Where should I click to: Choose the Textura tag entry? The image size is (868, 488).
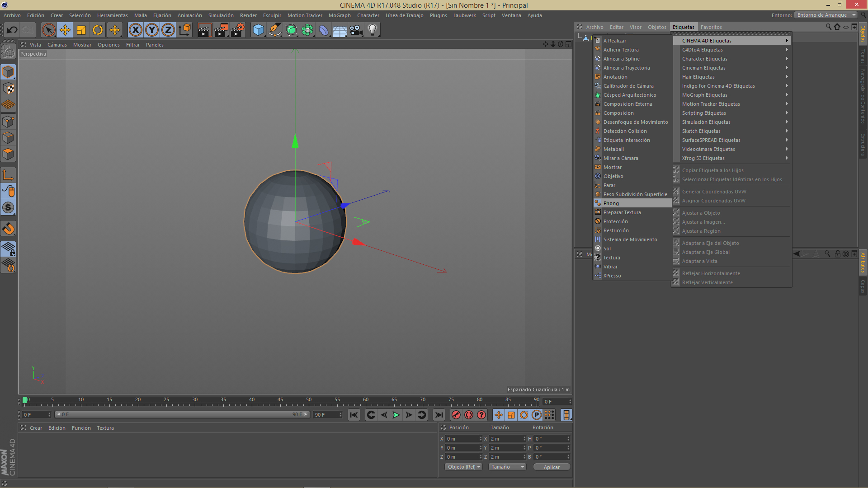pos(632,258)
